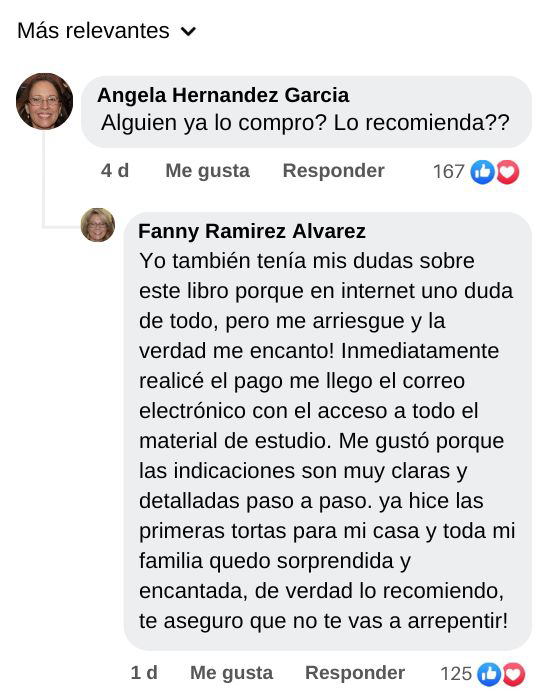Click the Fanny Ramirez Alvarez name link
Image resolution: width=550 pixels, height=700 pixels.
252,231
